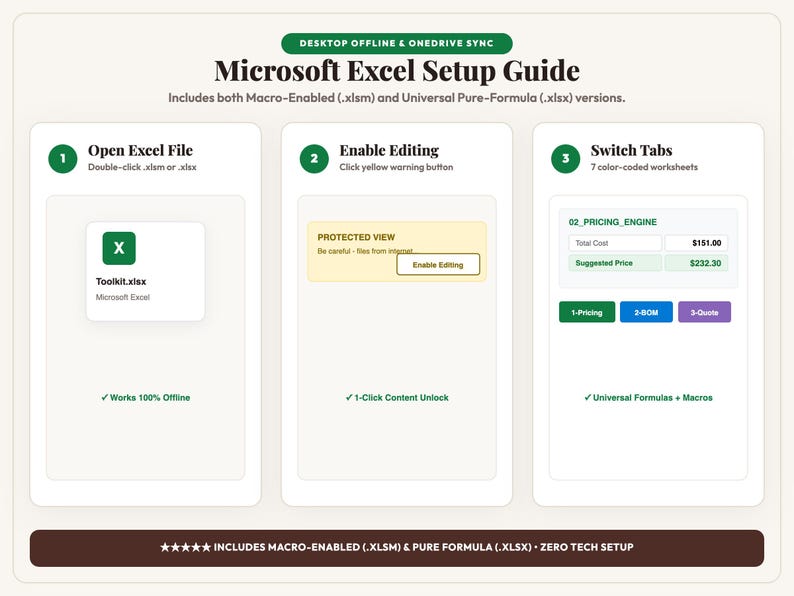
Task: Select the Suggested Price label cell
Action: click(x=615, y=263)
